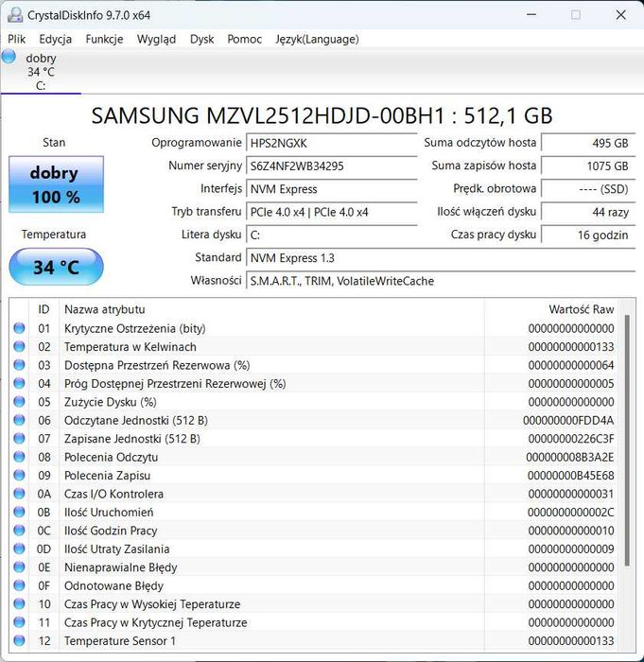This screenshot has height=662, width=644.
Task: Click status icon for Krytyczne Ostrzeżenia row
Action: pos(19,328)
